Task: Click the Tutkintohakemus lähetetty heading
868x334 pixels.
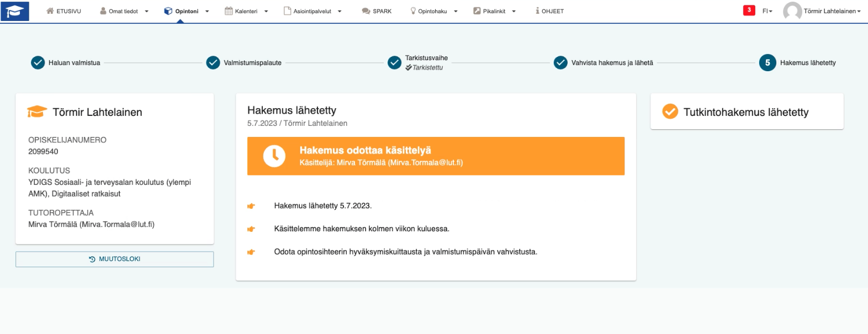Action: [x=746, y=112]
